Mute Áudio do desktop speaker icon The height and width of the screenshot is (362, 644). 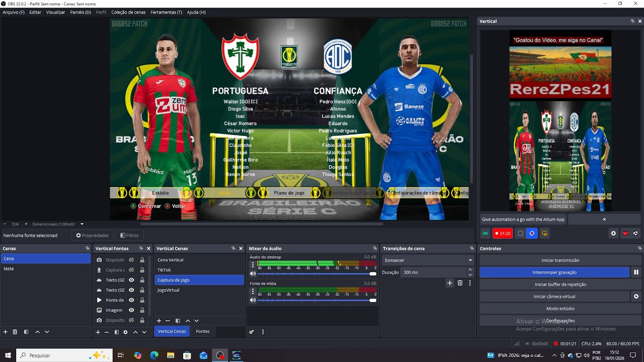253,274
